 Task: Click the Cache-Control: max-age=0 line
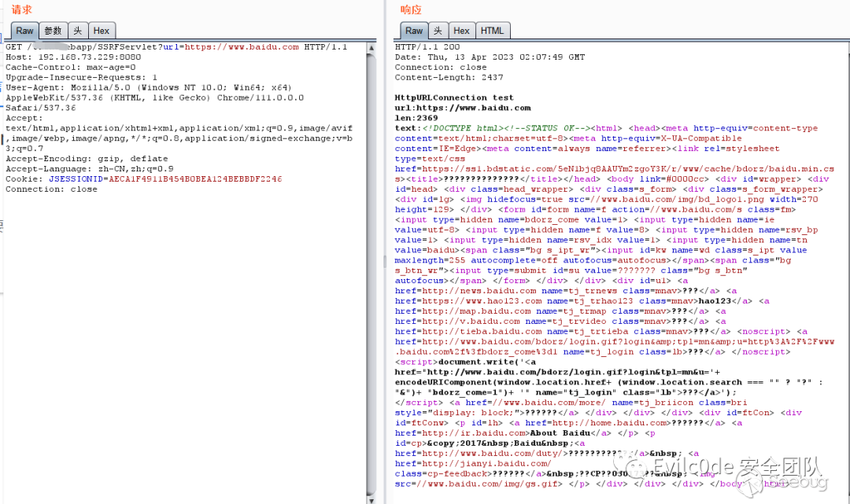click(x=71, y=67)
